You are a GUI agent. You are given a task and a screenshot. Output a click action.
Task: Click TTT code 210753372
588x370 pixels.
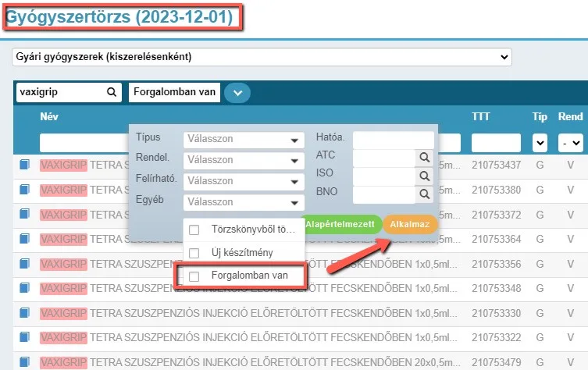(x=496, y=215)
